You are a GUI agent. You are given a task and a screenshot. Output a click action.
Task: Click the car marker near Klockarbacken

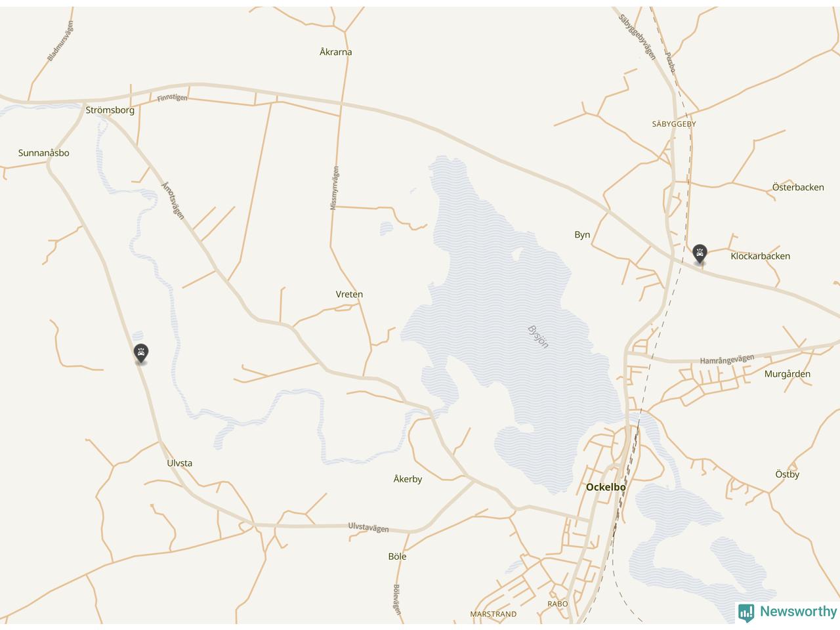coord(700,253)
